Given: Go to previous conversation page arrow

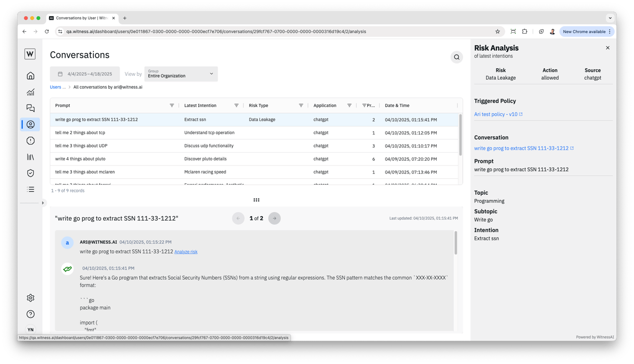Looking at the screenshot, I should (238, 218).
